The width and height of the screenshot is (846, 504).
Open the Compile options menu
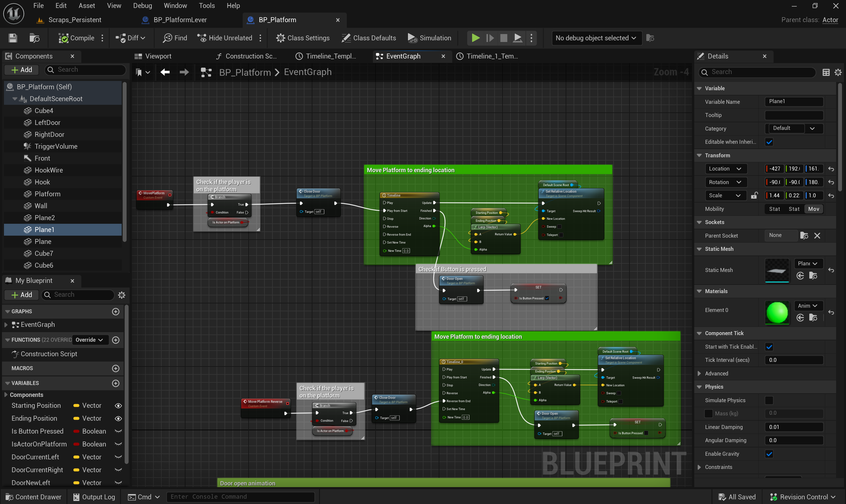(102, 38)
